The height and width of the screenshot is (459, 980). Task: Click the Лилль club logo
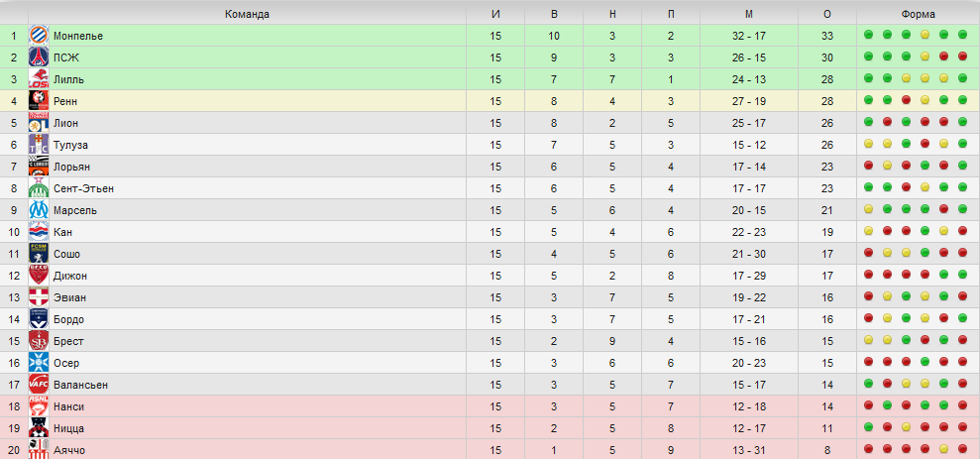tap(39, 79)
